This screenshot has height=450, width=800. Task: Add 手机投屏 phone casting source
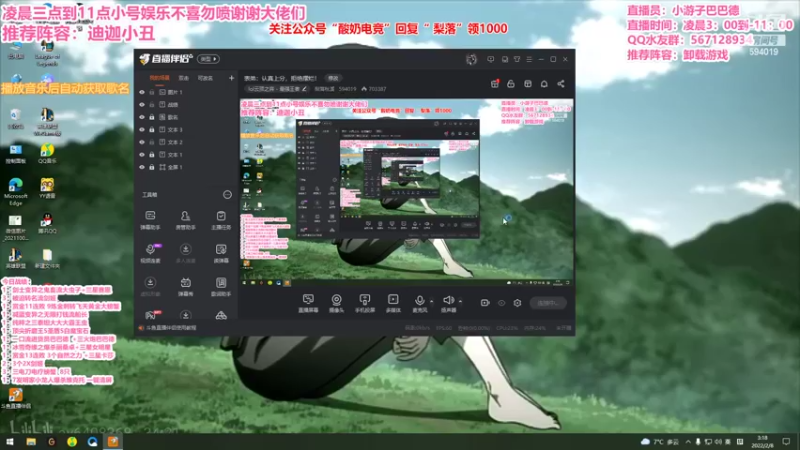(x=365, y=303)
